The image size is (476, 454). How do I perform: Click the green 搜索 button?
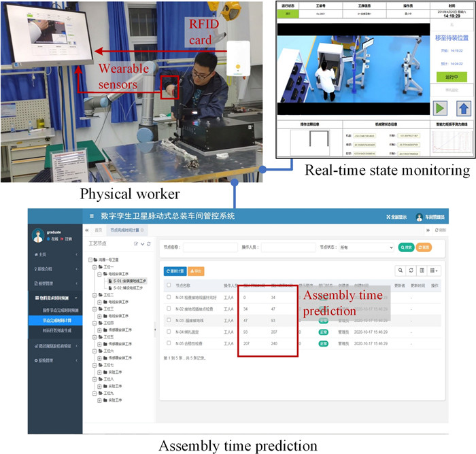pyautogui.click(x=406, y=247)
